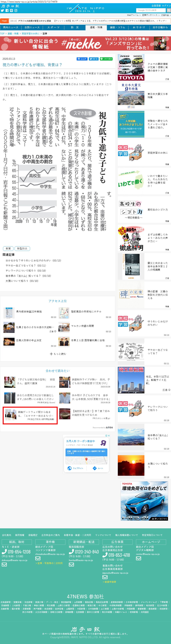
Task: Open the Twitter icon in the header
Action: [x=3, y=10]
